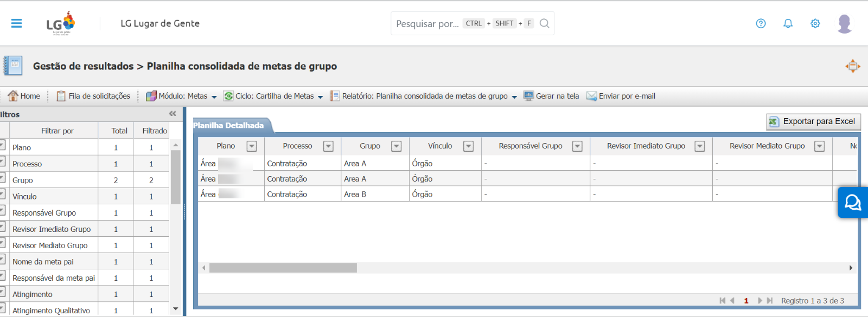The image size is (868, 317).
Task: Click page number 1 in the pager
Action: [x=746, y=301]
